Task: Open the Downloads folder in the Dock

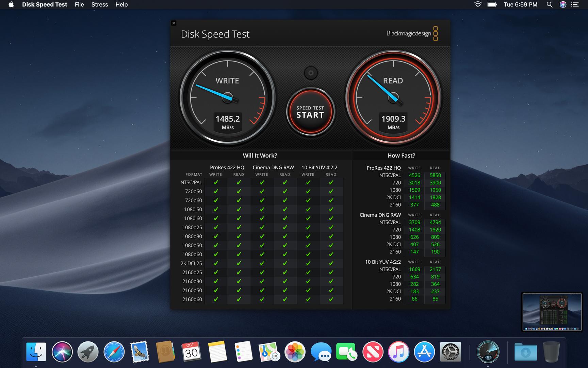Action: [x=525, y=352]
